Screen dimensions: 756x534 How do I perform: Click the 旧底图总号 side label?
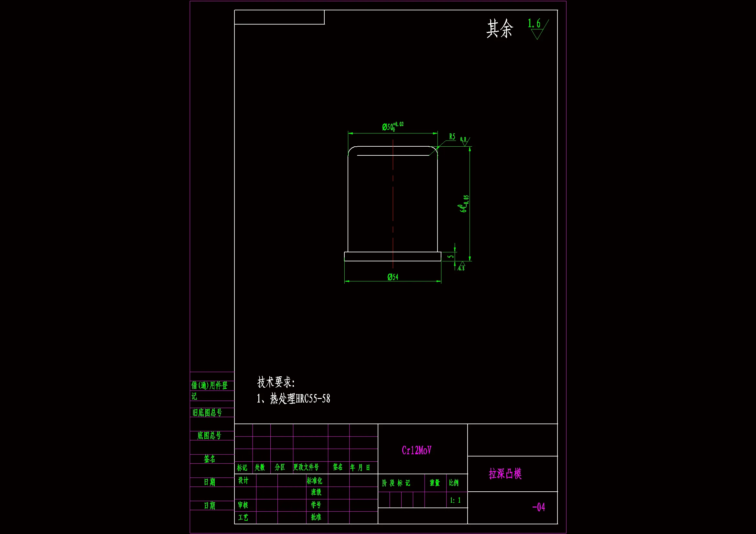(207, 413)
